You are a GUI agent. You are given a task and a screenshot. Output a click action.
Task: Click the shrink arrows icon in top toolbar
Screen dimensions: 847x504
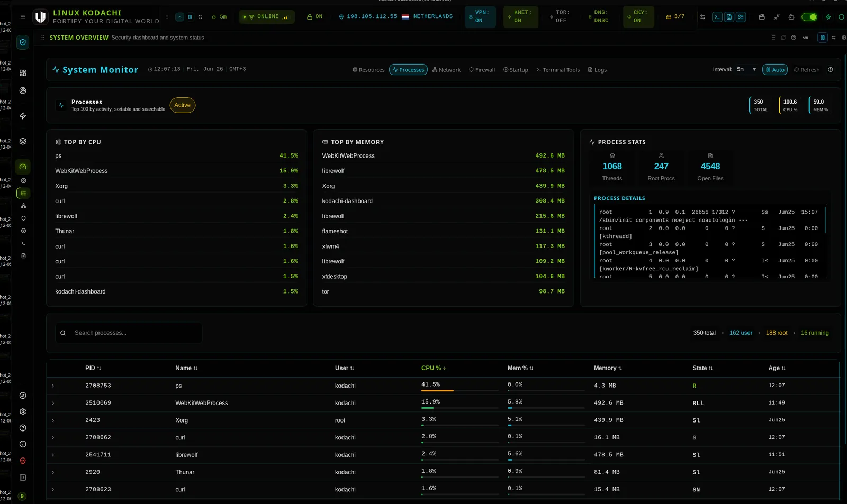pos(777,17)
